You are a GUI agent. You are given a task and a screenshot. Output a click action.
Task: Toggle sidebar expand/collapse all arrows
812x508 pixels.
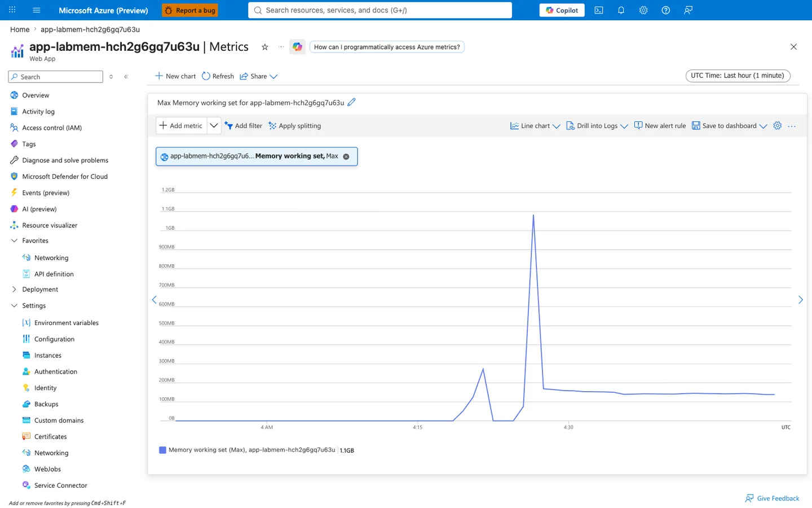coord(111,77)
